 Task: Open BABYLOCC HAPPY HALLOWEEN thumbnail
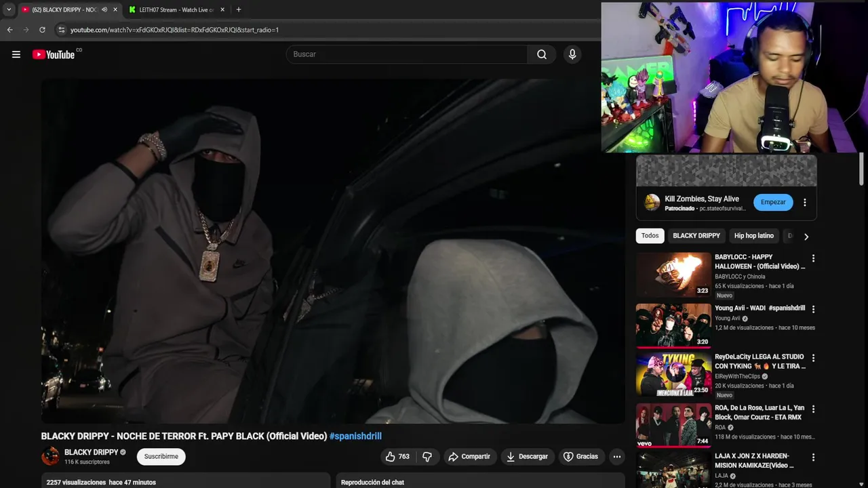[x=673, y=274]
